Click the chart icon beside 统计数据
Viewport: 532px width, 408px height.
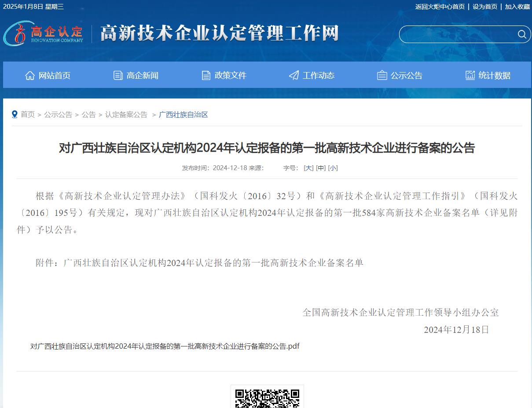pos(470,75)
